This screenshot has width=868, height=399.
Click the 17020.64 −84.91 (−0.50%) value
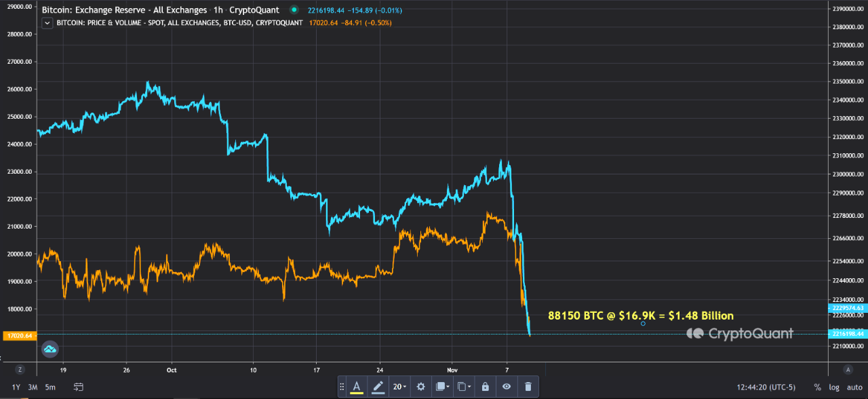click(x=350, y=22)
